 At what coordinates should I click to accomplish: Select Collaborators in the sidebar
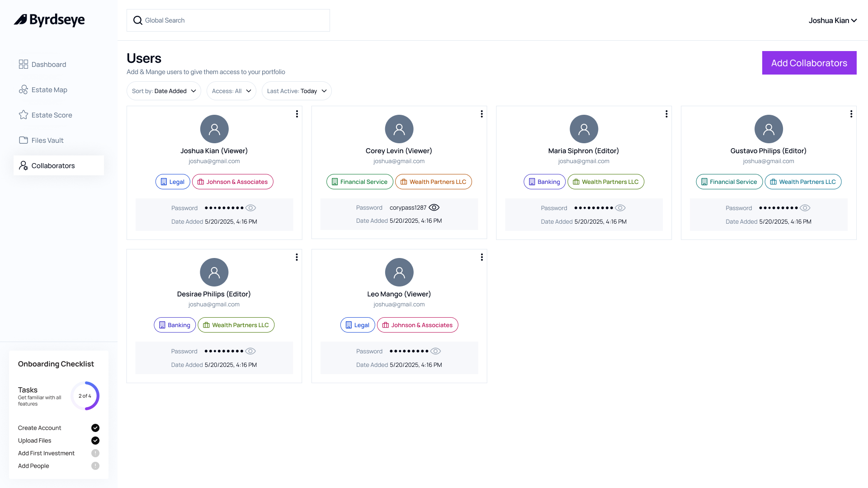[x=59, y=166]
